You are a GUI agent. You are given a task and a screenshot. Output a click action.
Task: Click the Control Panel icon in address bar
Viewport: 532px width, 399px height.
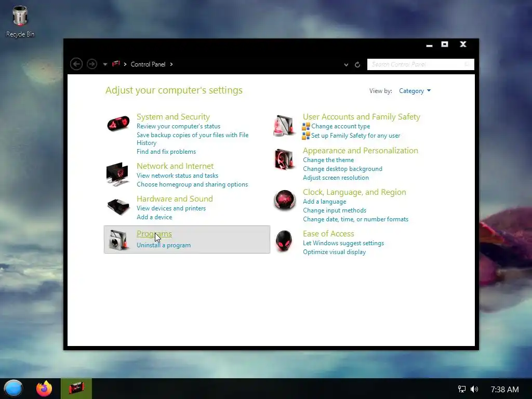(116, 64)
